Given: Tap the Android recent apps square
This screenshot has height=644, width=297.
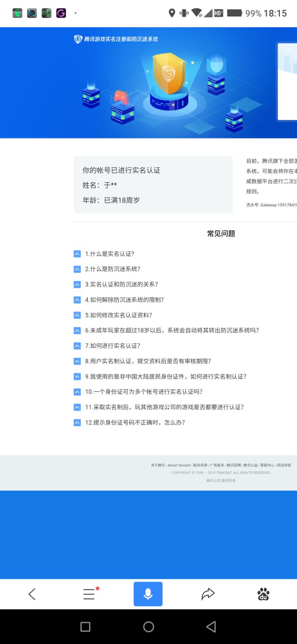Looking at the screenshot, I should pos(85,627).
